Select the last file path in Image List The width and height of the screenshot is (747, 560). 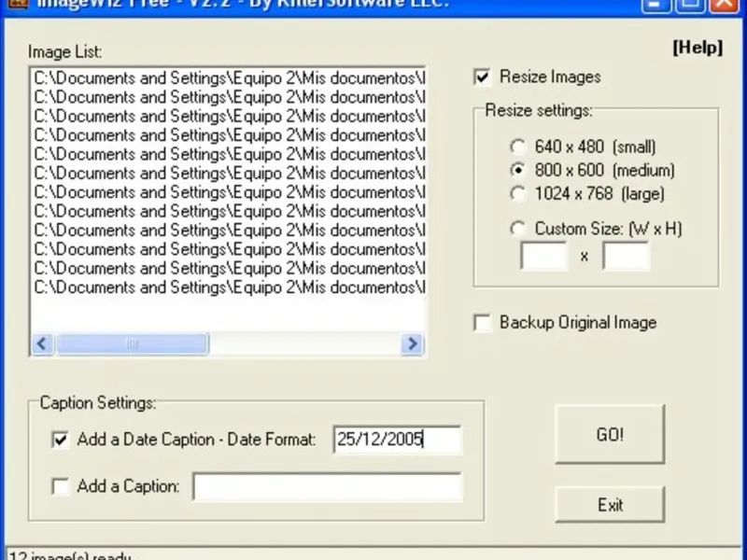(229, 287)
